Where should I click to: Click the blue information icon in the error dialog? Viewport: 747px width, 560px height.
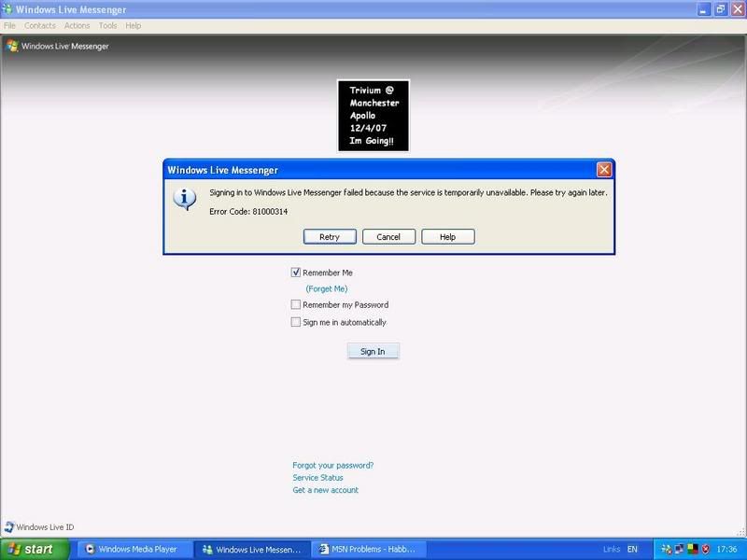coord(187,199)
